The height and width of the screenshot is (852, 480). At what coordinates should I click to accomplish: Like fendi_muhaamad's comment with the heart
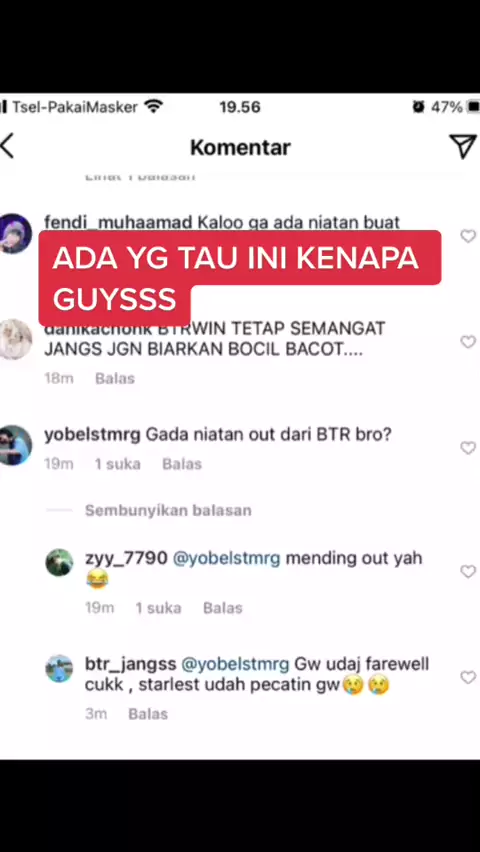click(x=467, y=236)
